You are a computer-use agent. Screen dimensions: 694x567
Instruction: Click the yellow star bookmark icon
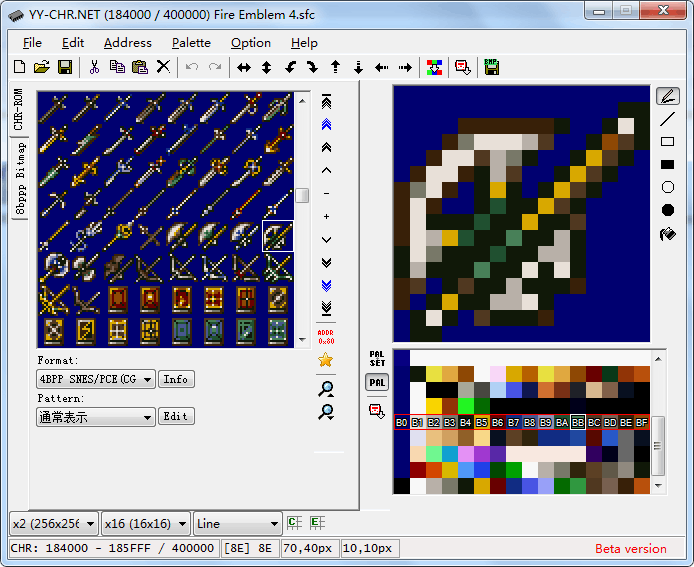pos(325,360)
